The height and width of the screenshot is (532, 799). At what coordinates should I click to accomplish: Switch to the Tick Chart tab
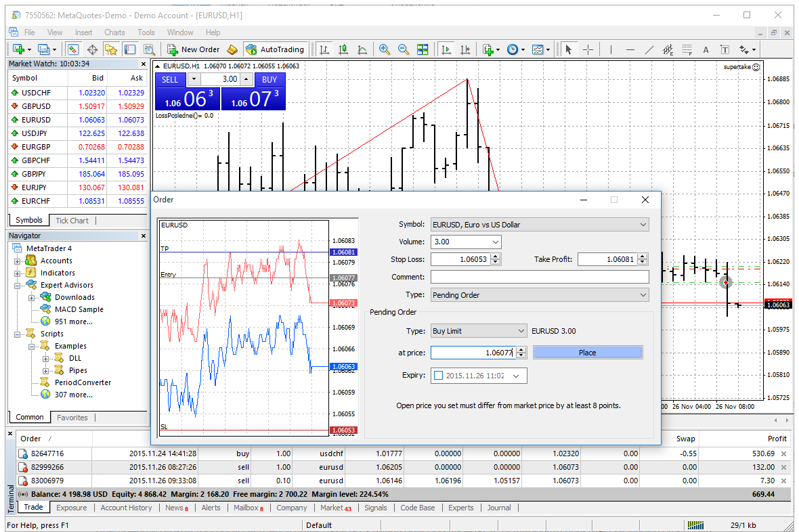[x=72, y=221]
